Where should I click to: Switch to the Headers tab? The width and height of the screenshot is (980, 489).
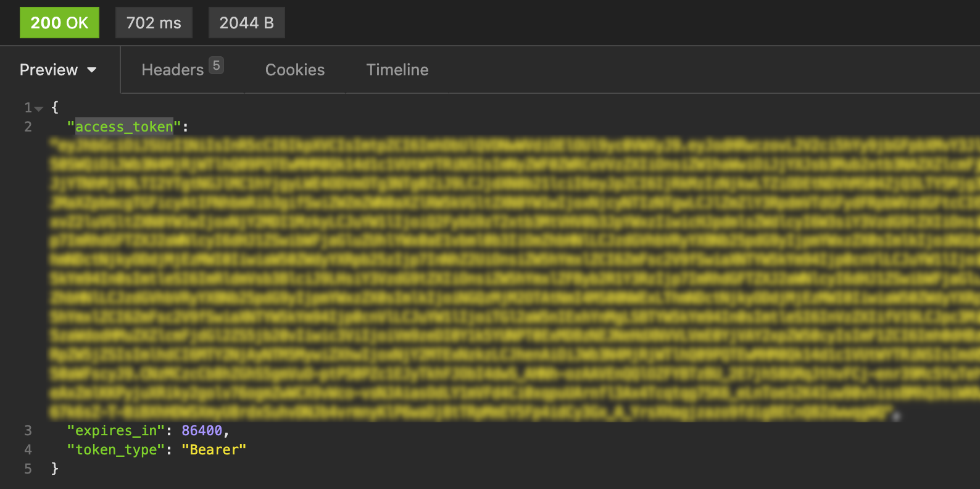click(x=172, y=70)
